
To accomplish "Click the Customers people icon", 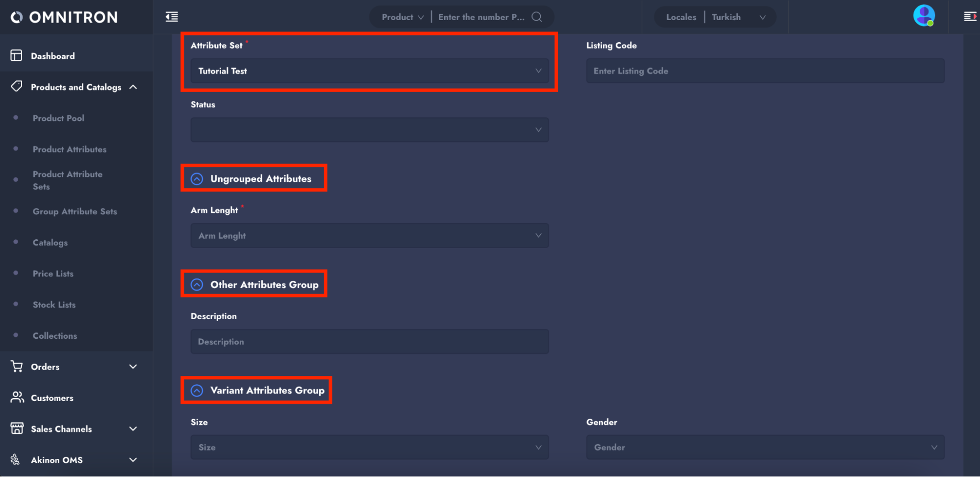I will tap(17, 398).
